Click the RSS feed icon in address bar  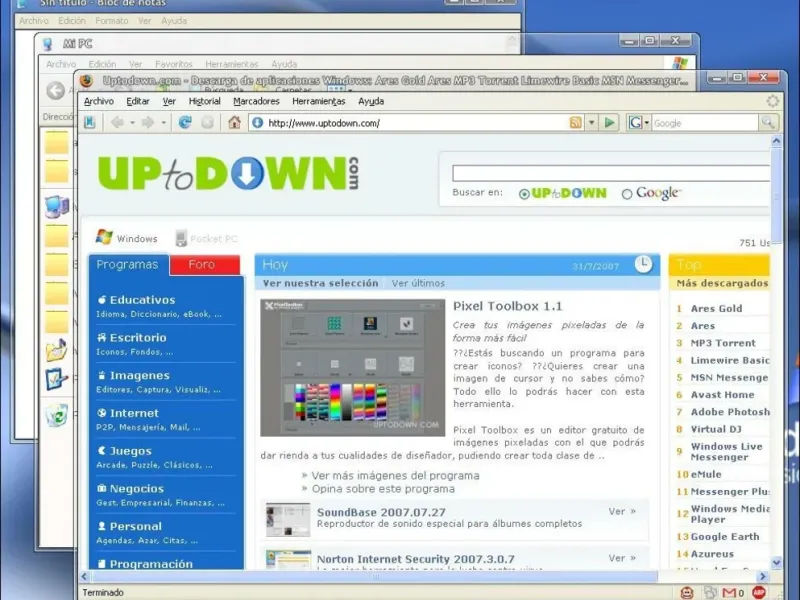[x=576, y=123]
